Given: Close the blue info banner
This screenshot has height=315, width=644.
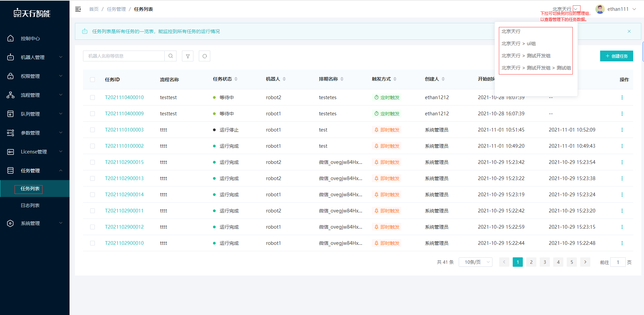Looking at the screenshot, I should tap(629, 31).
